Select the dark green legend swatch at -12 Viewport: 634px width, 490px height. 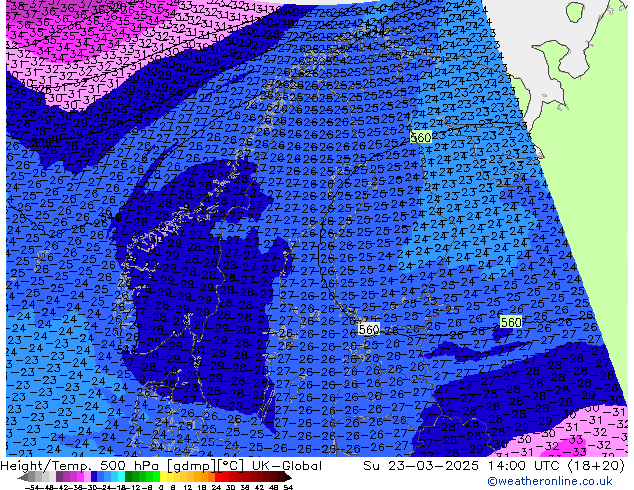(129, 477)
